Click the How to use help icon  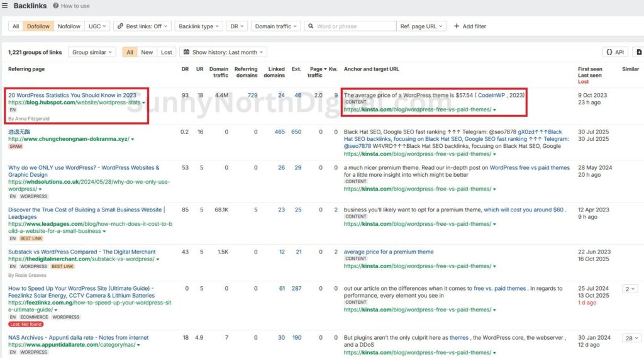click(x=56, y=6)
